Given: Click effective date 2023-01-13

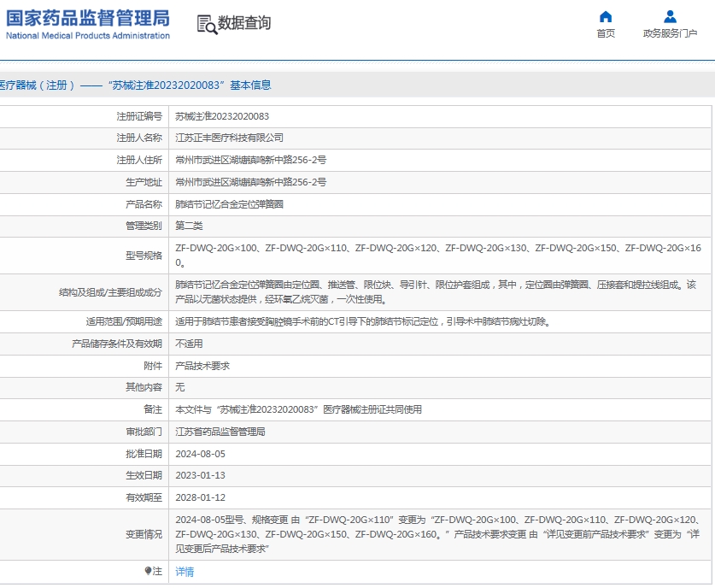Looking at the screenshot, I should coord(200,476).
